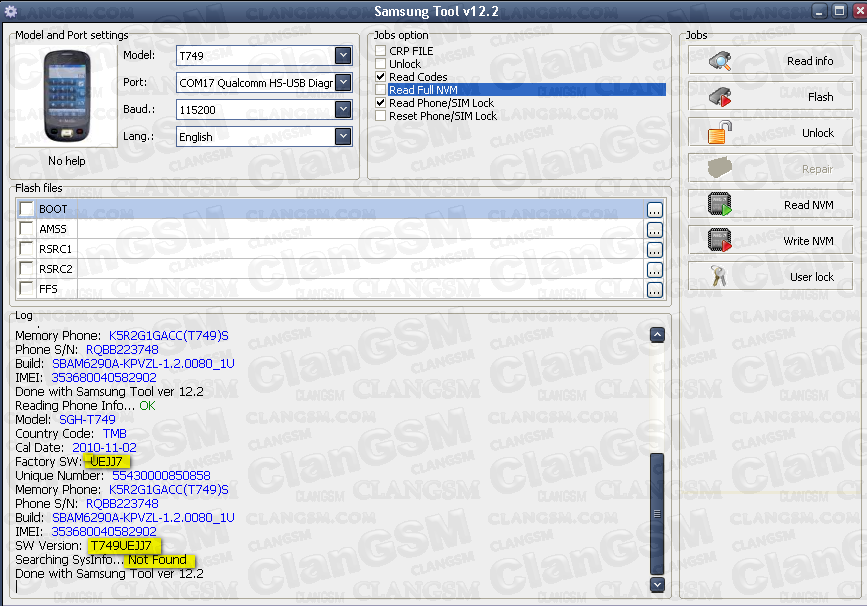Click the Country Code TMB value

[114, 433]
